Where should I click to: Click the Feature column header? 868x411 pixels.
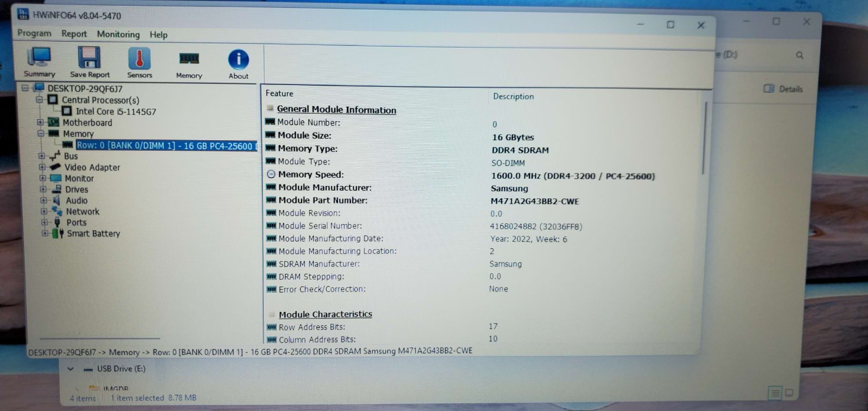(279, 93)
